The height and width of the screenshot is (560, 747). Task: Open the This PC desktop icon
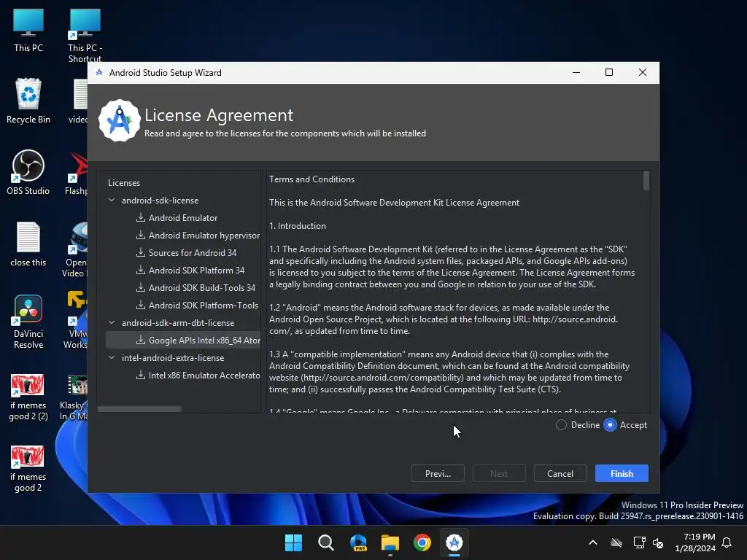[x=28, y=31]
